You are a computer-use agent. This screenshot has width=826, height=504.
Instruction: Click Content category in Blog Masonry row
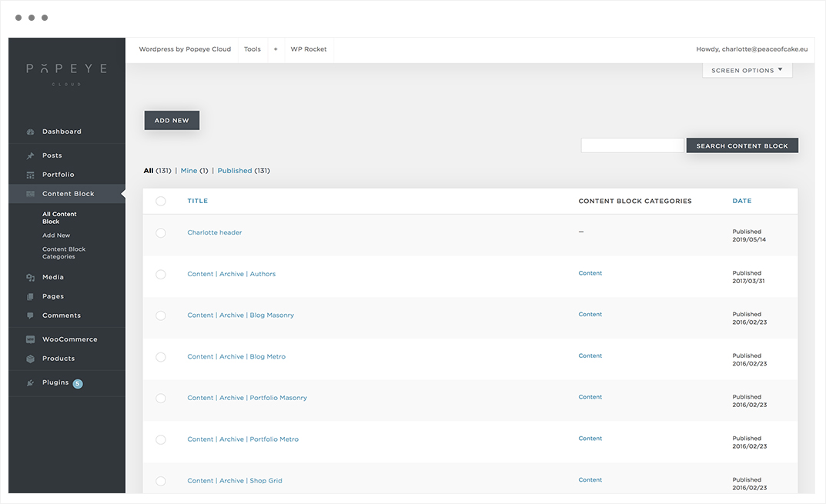pos(590,315)
